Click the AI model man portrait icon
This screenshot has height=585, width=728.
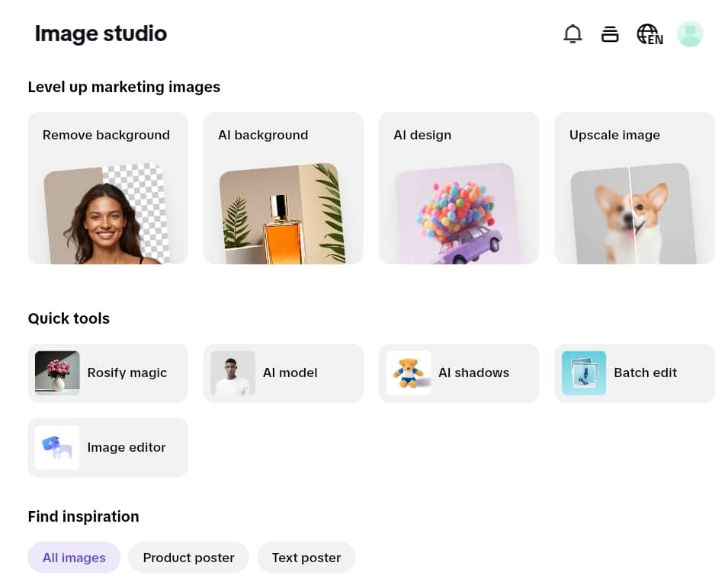pos(233,373)
